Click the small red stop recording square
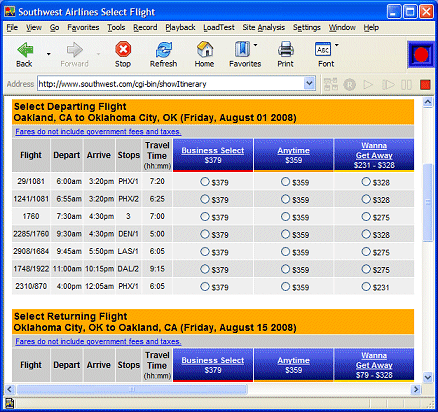Image resolution: width=438 pixels, height=412 pixels. 425,85
